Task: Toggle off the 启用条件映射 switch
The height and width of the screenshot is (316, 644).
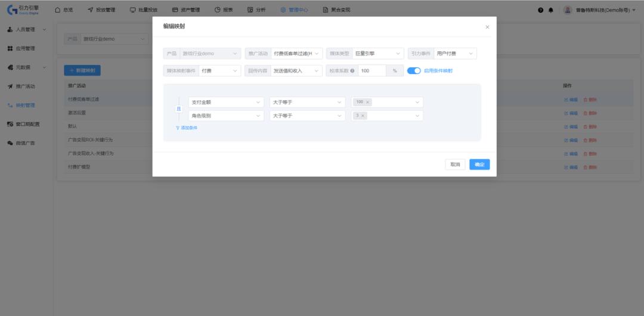Action: point(414,71)
